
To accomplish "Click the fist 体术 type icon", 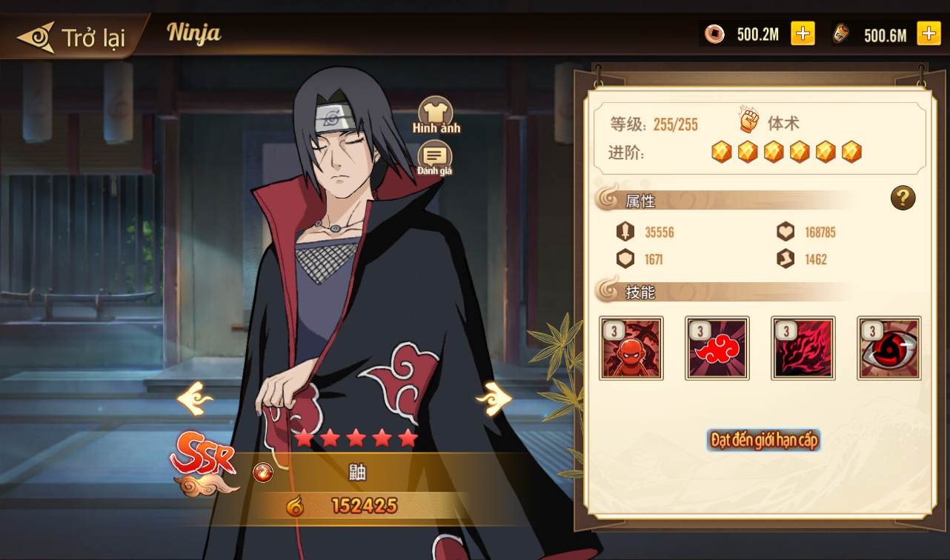I will 750,121.
